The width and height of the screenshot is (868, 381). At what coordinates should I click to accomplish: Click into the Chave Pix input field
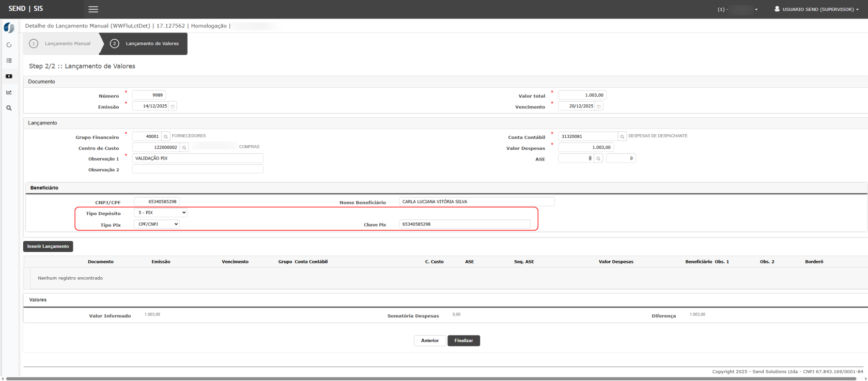click(x=464, y=224)
